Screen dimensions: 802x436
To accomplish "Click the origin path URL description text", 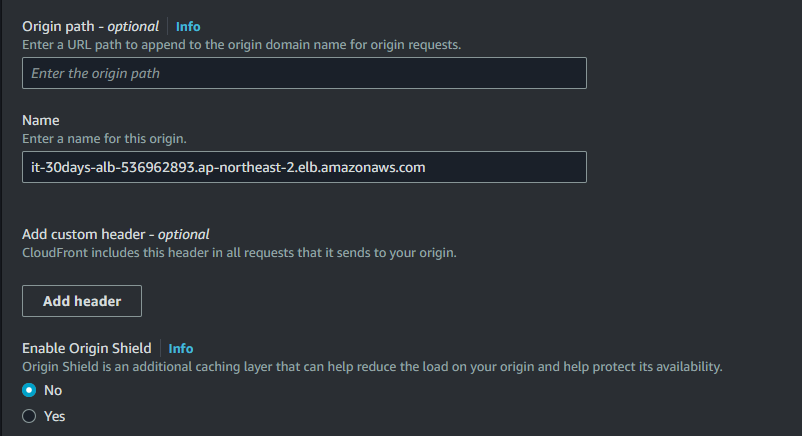I will point(242,45).
